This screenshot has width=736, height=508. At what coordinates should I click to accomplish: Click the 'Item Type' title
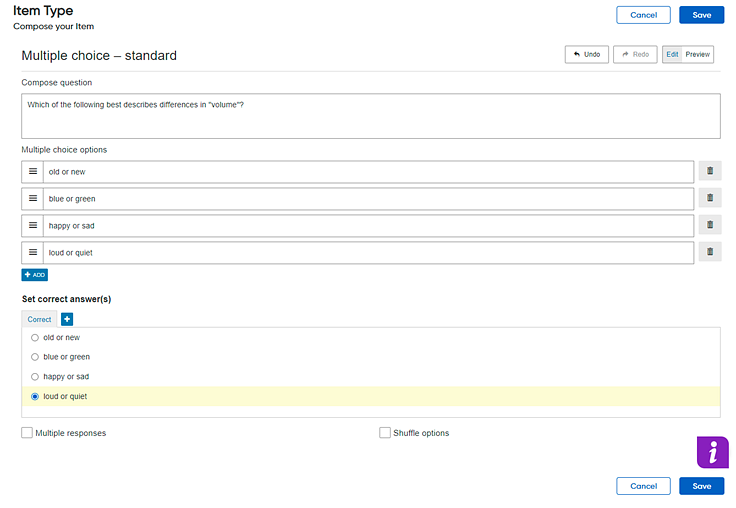[43, 10]
